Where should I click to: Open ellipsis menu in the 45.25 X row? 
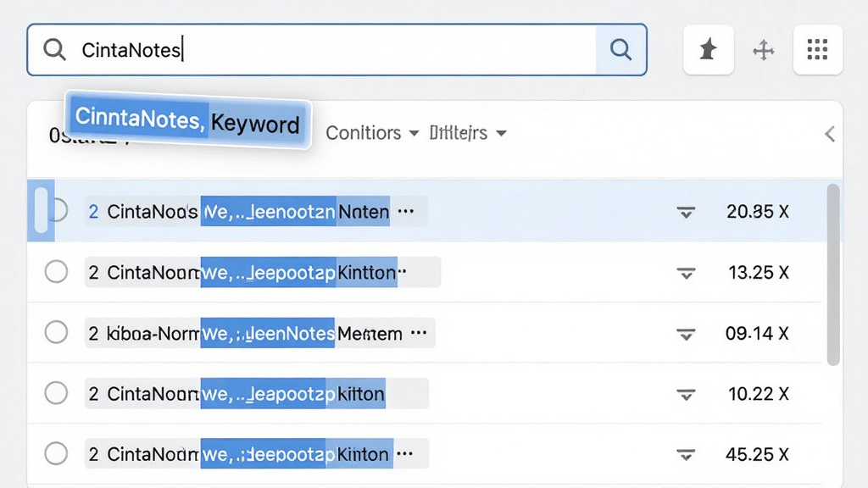(x=404, y=454)
